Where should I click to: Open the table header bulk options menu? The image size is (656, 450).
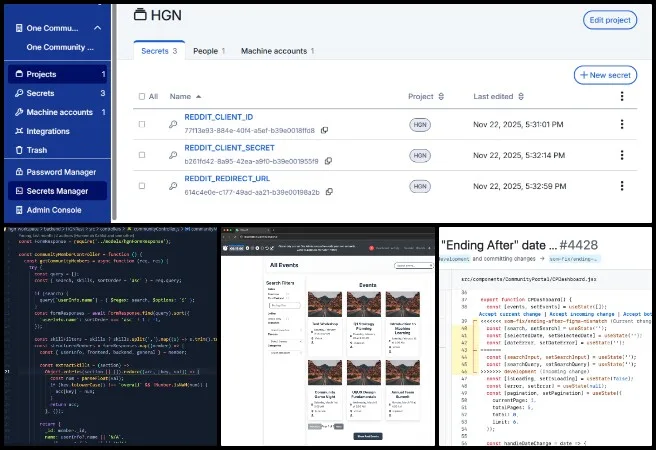pyautogui.click(x=622, y=96)
